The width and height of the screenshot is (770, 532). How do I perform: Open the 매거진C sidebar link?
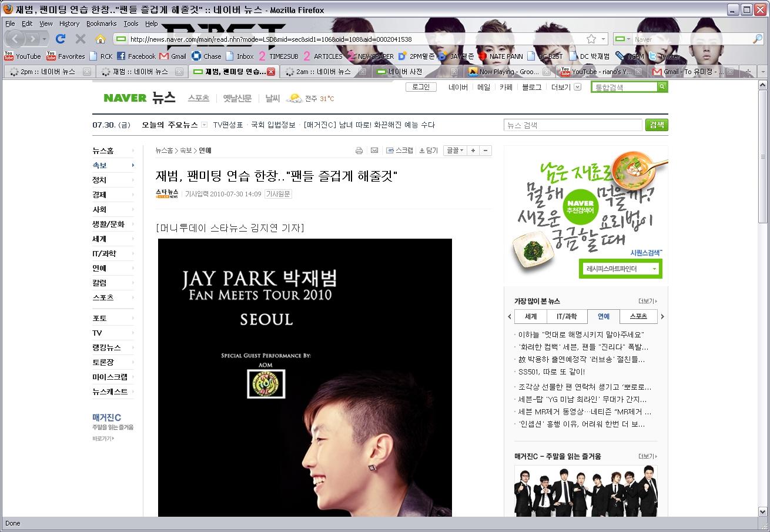106,417
